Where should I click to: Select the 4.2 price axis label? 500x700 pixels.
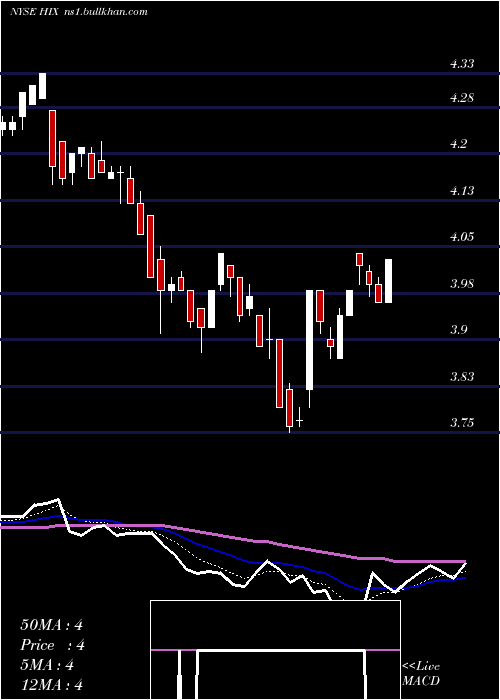[458, 144]
